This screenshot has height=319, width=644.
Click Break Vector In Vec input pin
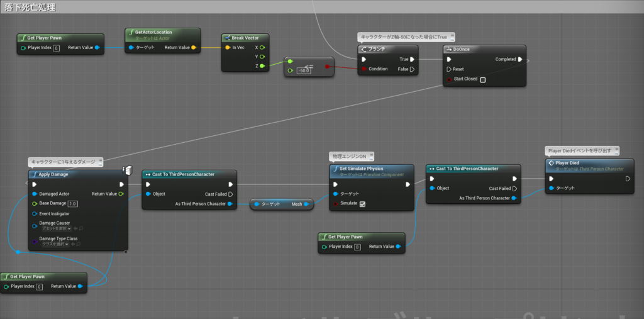(x=228, y=47)
